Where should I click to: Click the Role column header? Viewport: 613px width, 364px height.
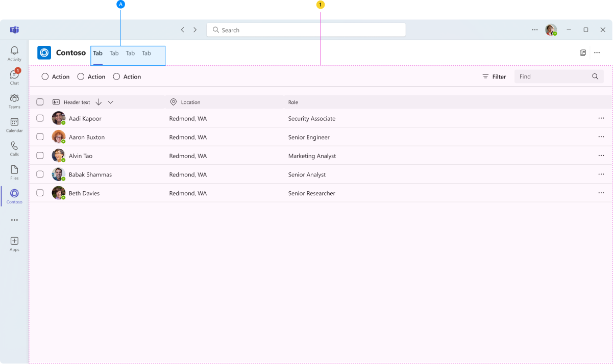(293, 102)
